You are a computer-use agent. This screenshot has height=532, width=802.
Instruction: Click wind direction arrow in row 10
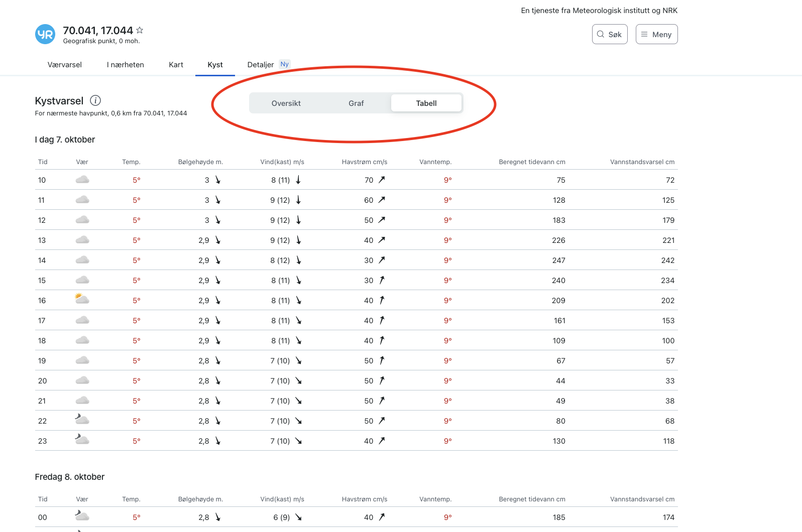298,180
